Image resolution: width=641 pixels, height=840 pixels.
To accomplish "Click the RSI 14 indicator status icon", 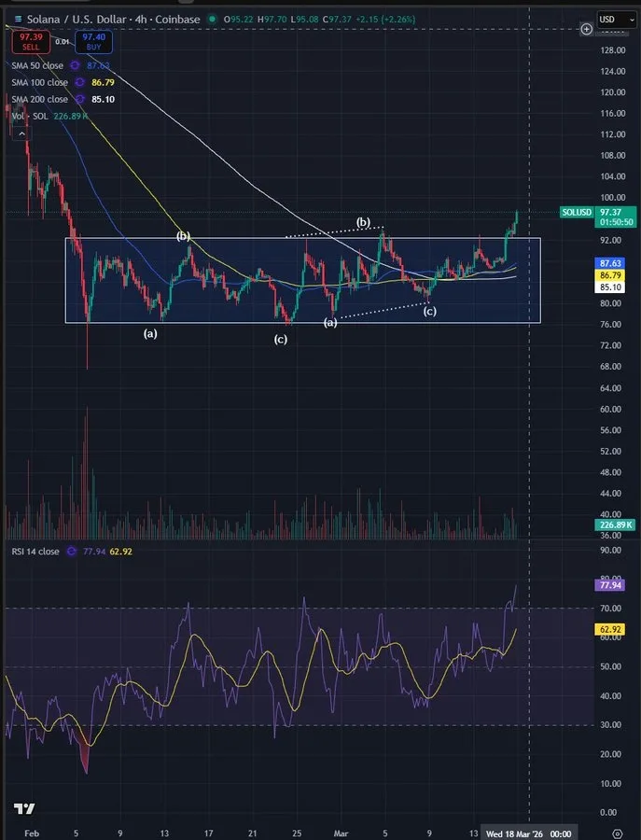I will coord(71,552).
